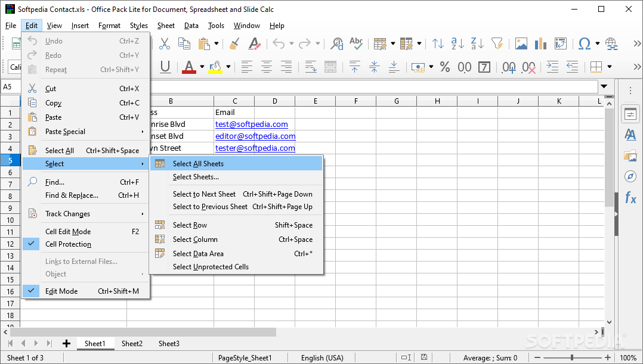Image resolution: width=643 pixels, height=364 pixels.
Task: Click the Clear Direct Formatting icon
Action: [x=254, y=43]
